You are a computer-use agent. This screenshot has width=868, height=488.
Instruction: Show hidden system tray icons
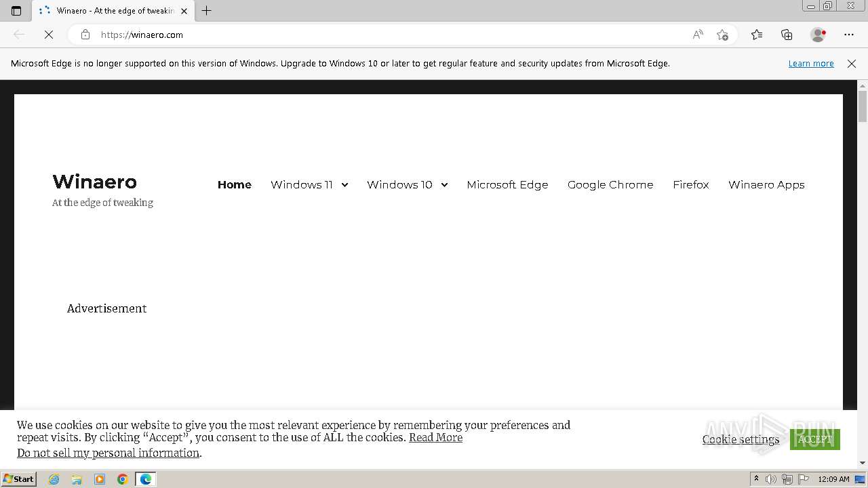tap(757, 479)
